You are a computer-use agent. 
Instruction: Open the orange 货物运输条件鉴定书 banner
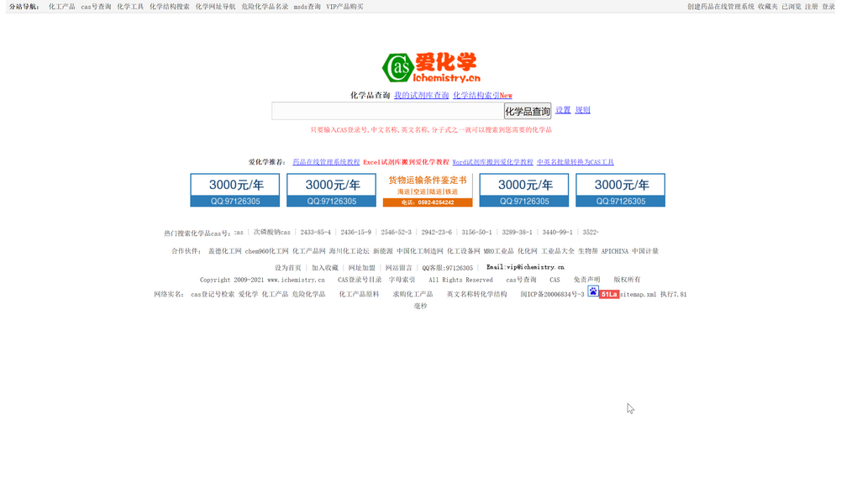tap(428, 190)
